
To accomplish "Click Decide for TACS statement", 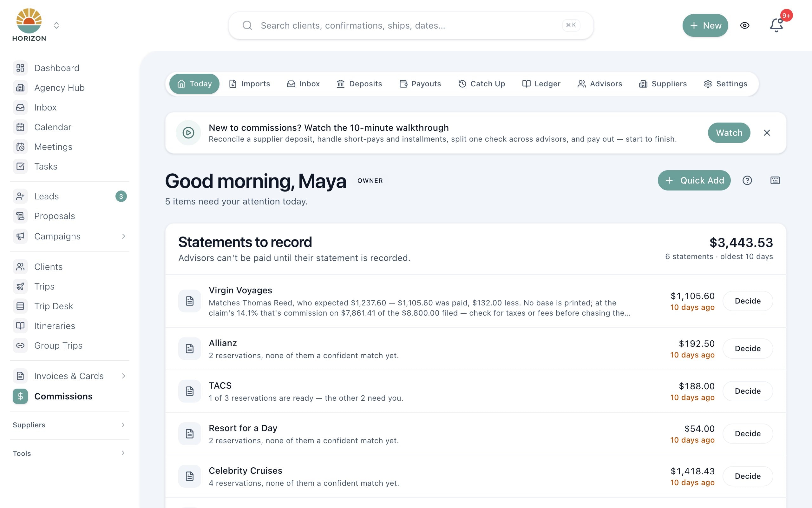I will 748,391.
